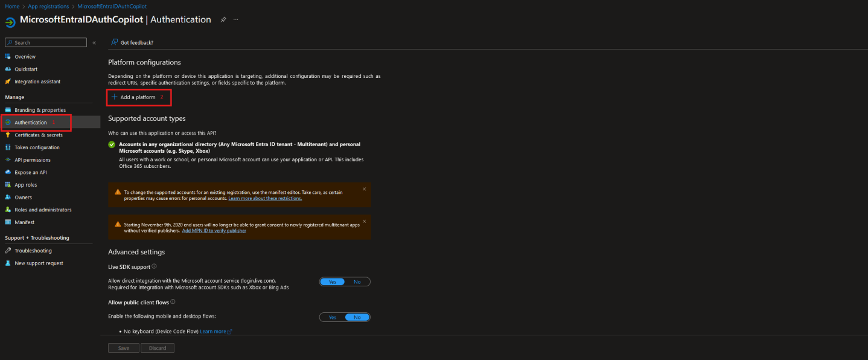Click the 'Supported account types' heading
Screen dimensions: 868x360
pos(147,118)
